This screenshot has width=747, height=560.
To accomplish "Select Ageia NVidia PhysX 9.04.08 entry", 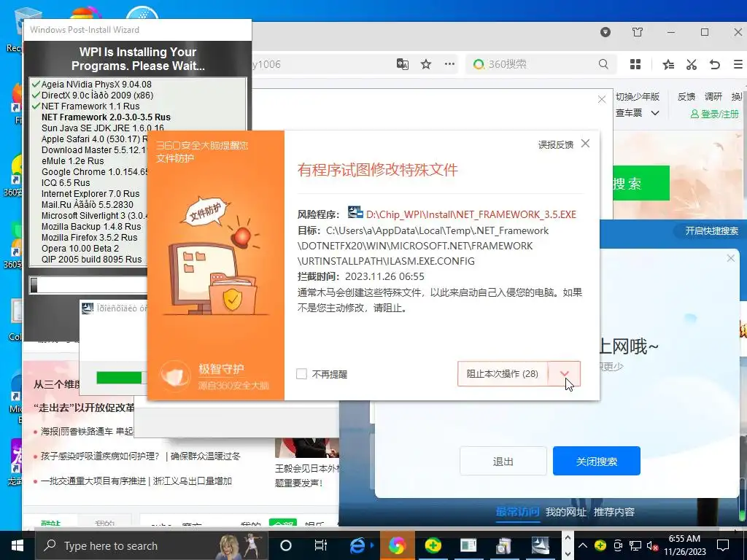I will (x=96, y=85).
